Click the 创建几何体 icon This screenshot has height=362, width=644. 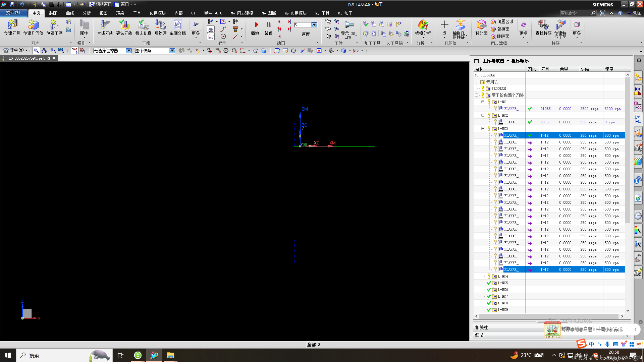click(x=33, y=27)
